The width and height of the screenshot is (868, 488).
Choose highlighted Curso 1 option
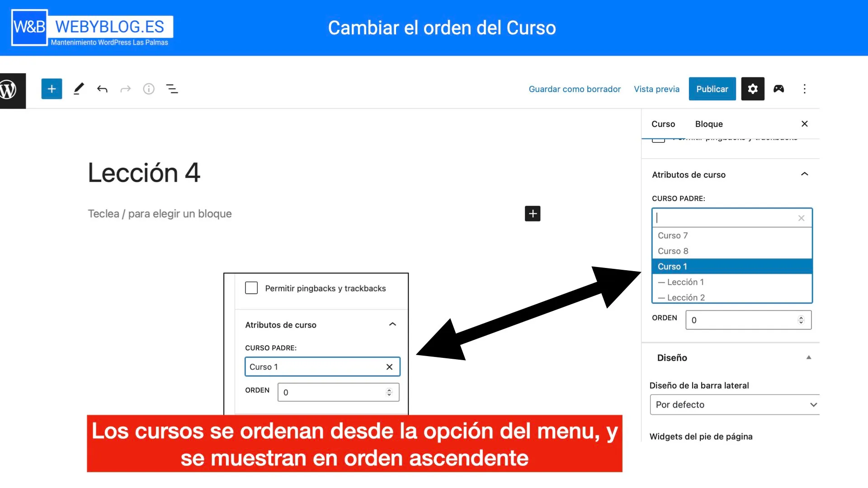[x=732, y=267]
